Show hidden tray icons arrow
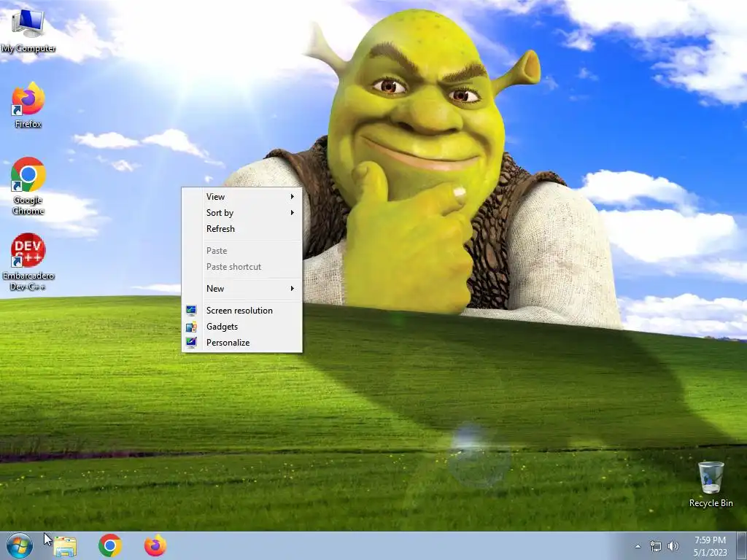This screenshot has width=747, height=560. (638, 546)
